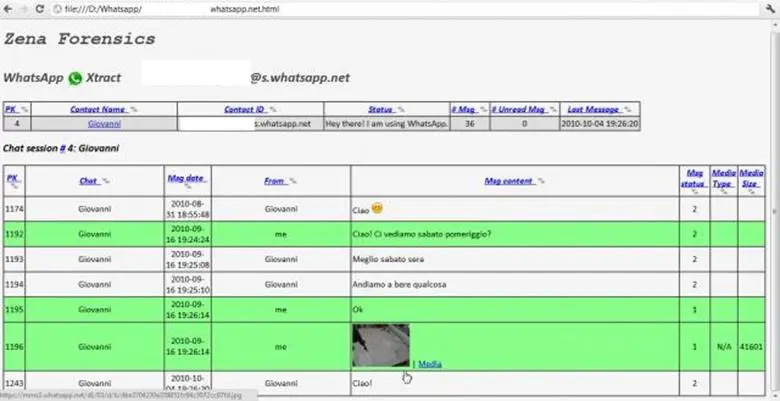Sort messages by the From header

[274, 181]
